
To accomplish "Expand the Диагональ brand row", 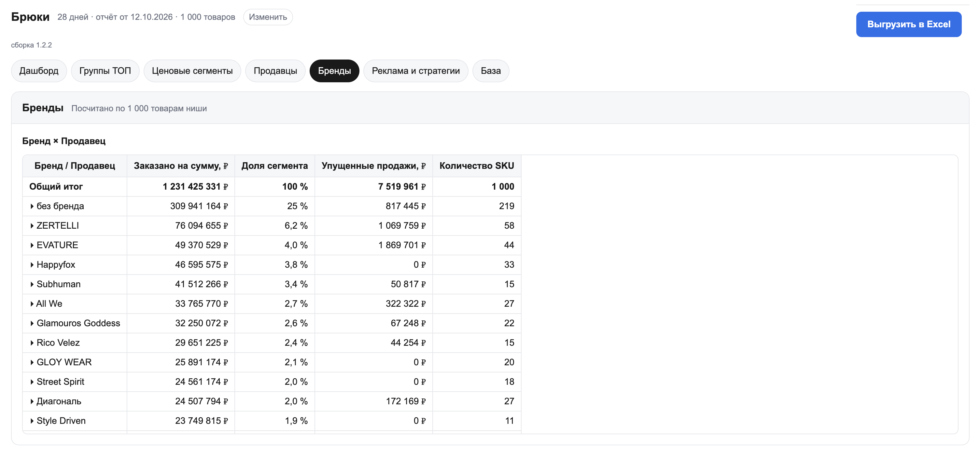I will click(32, 401).
